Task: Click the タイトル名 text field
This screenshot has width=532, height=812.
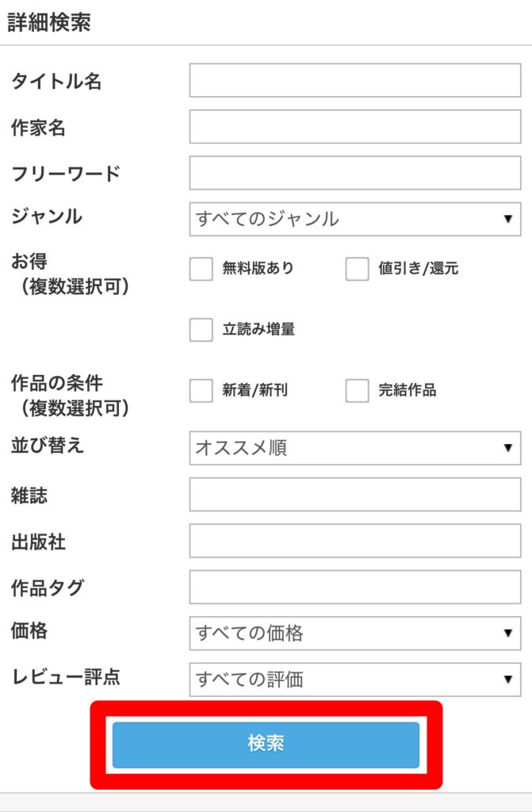Action: point(354,81)
